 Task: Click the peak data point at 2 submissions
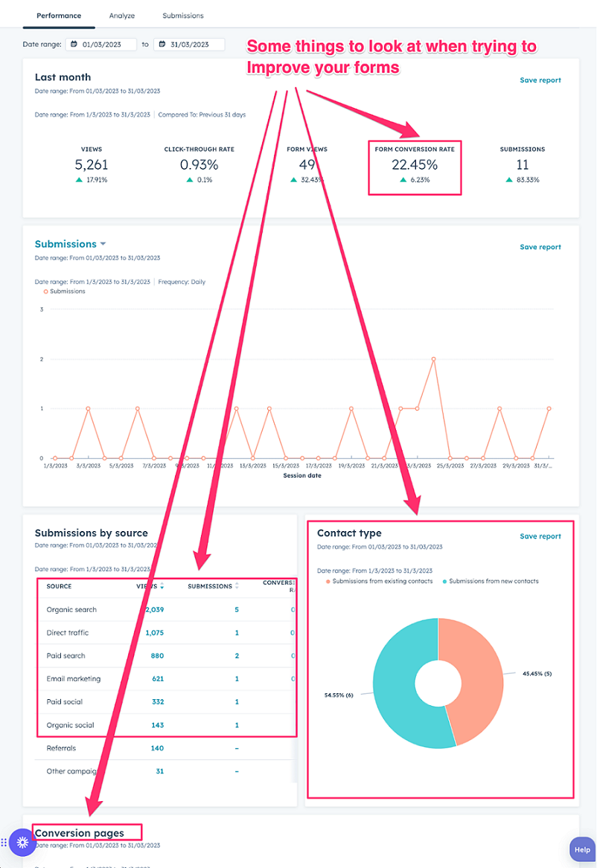point(433,359)
